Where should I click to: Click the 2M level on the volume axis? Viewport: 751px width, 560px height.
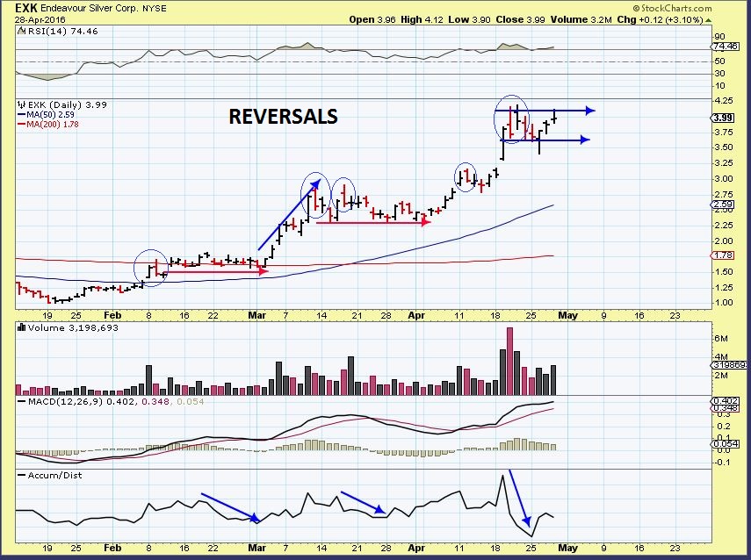pyautogui.click(x=721, y=376)
